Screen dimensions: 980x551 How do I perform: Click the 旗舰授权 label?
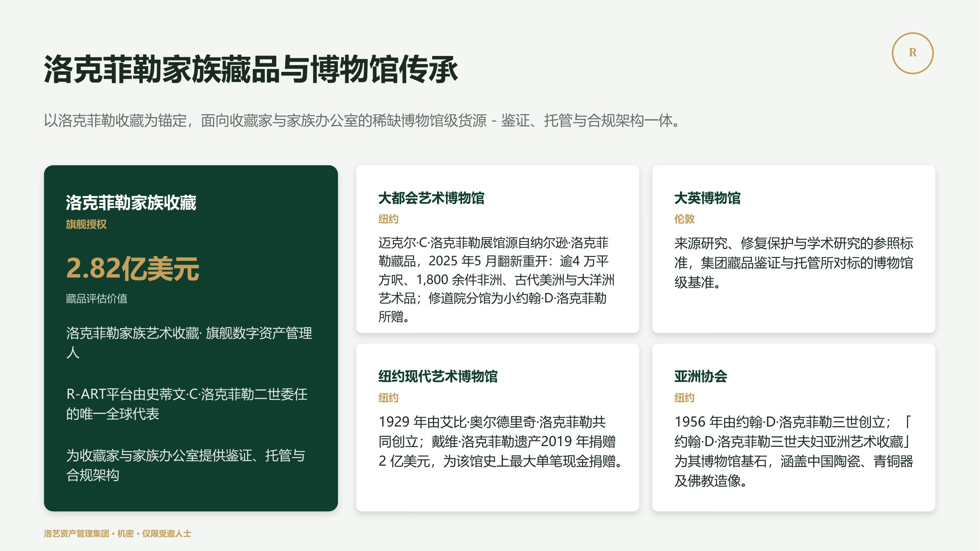(x=86, y=224)
